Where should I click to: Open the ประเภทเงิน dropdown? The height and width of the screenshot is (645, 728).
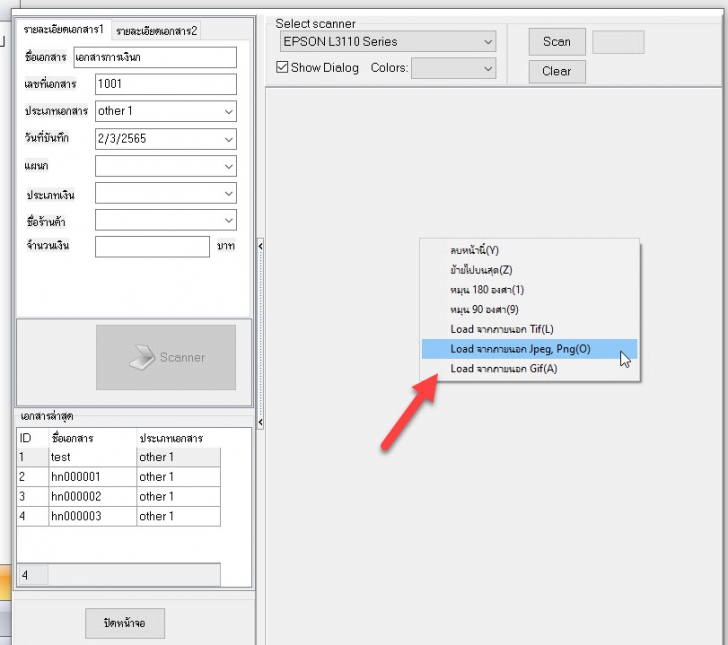click(165, 193)
